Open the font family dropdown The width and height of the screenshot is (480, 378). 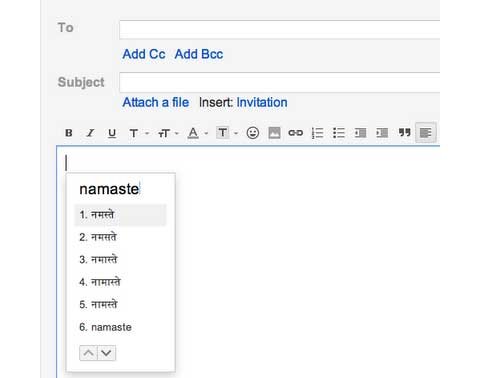click(x=138, y=133)
